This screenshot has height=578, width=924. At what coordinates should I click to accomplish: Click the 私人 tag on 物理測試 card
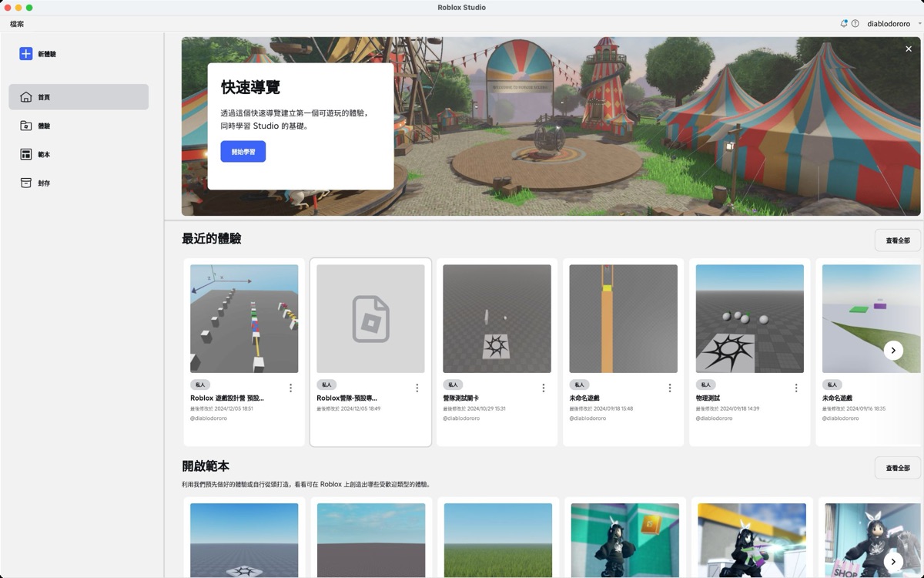point(705,385)
